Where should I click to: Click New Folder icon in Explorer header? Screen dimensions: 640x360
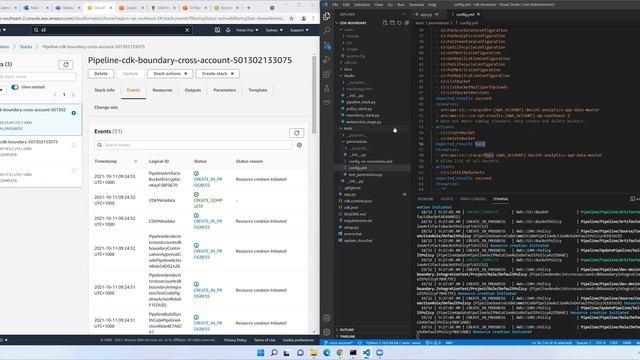tap(392, 23)
